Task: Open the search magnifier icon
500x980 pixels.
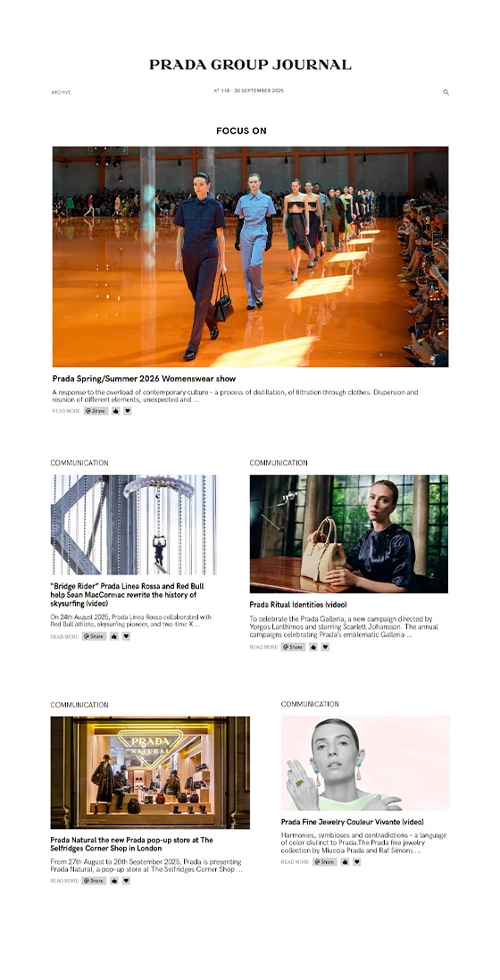Action: (x=446, y=92)
